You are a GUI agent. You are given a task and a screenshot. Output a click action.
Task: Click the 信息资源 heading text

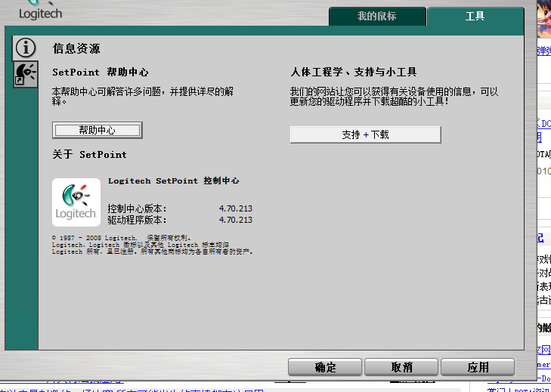click(76, 48)
